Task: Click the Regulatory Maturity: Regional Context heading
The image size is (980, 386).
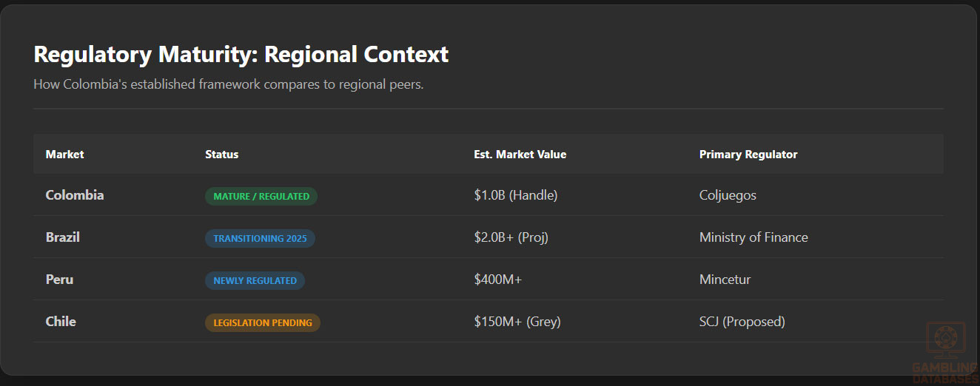Action: click(x=241, y=55)
